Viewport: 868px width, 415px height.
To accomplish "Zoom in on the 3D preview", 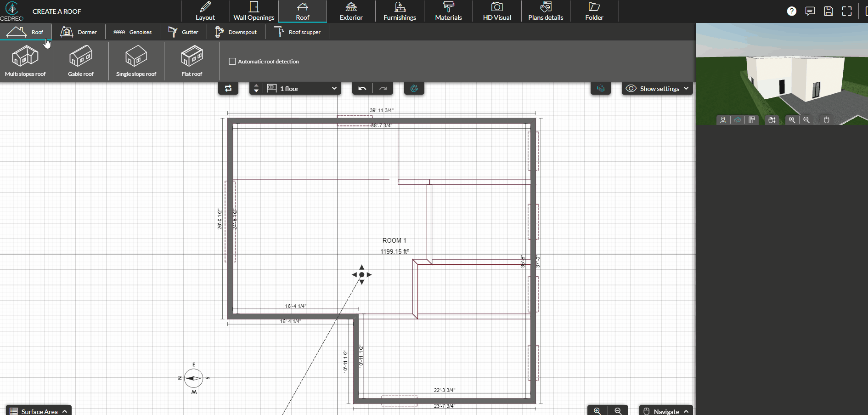I will (x=792, y=120).
